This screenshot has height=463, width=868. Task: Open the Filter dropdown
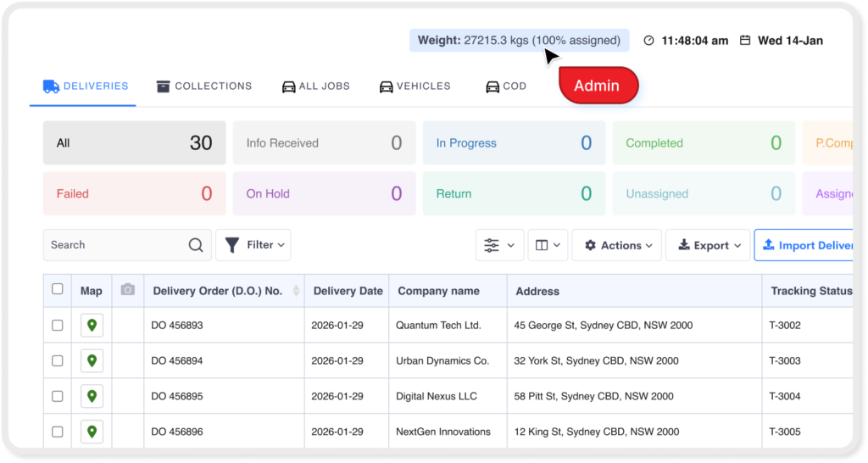(253, 245)
